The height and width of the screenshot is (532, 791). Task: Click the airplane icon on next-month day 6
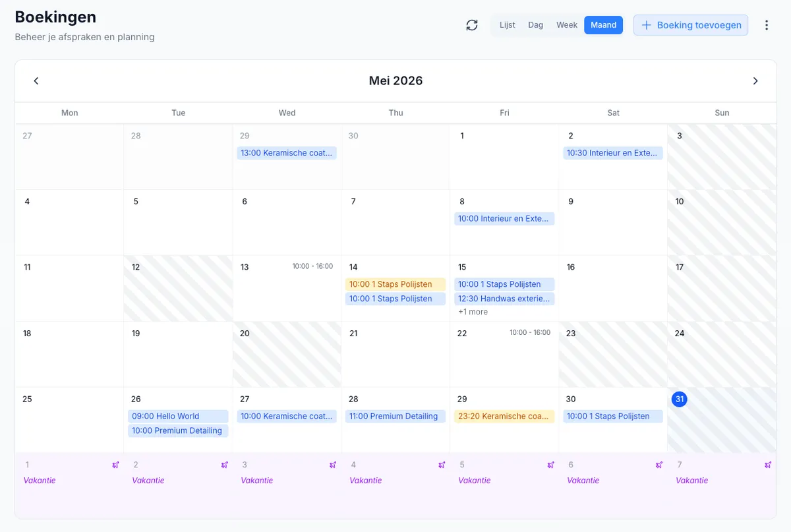[x=659, y=465]
